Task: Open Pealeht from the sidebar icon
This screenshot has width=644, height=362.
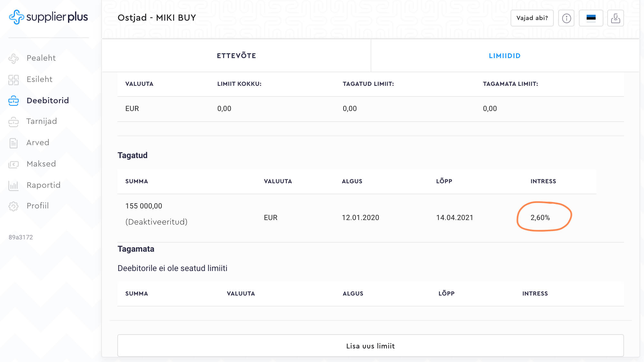Action: click(14, 58)
